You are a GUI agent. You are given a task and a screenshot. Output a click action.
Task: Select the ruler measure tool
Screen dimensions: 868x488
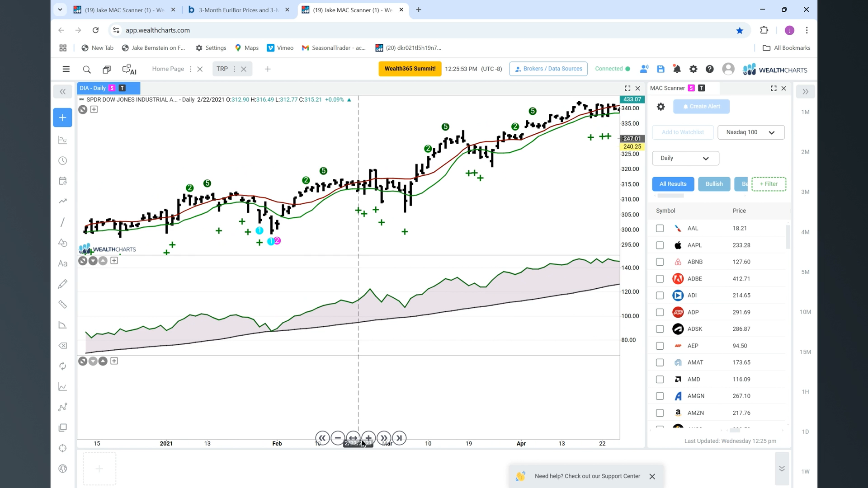click(x=63, y=305)
